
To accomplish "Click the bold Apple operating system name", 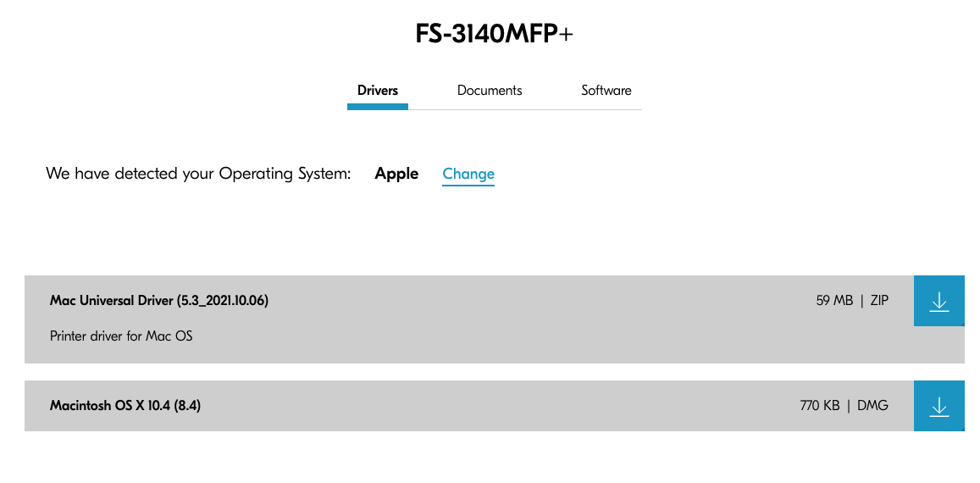I will coord(396,174).
